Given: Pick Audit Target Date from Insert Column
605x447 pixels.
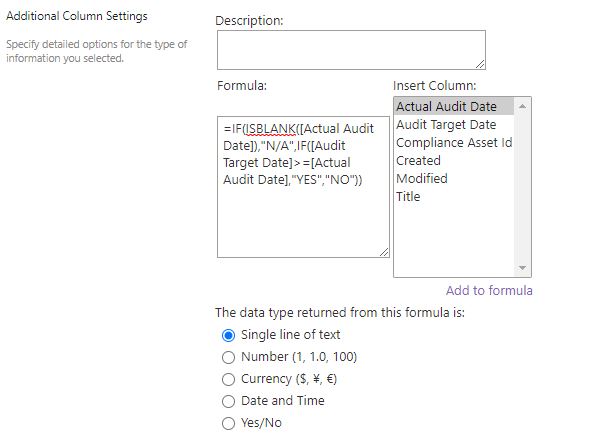Looking at the screenshot, I should [454, 125].
